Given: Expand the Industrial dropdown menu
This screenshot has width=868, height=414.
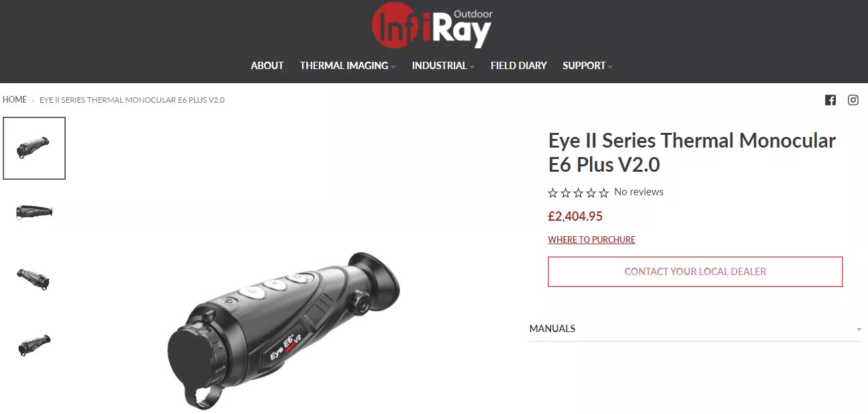Looking at the screenshot, I should [x=443, y=66].
